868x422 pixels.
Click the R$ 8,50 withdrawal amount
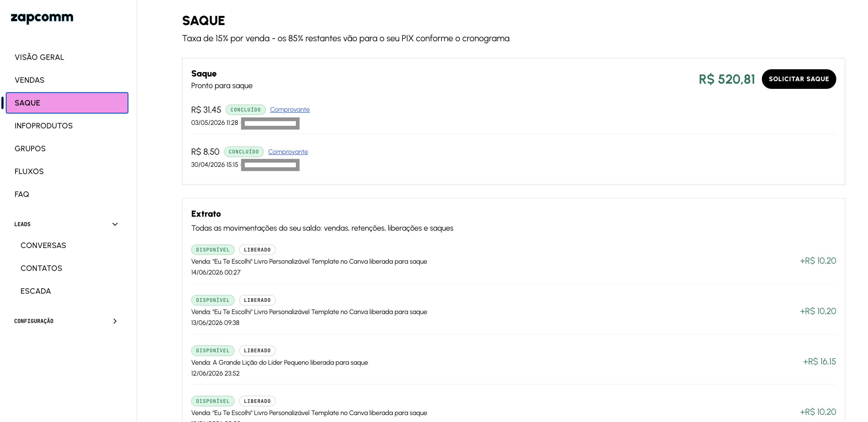pos(205,152)
